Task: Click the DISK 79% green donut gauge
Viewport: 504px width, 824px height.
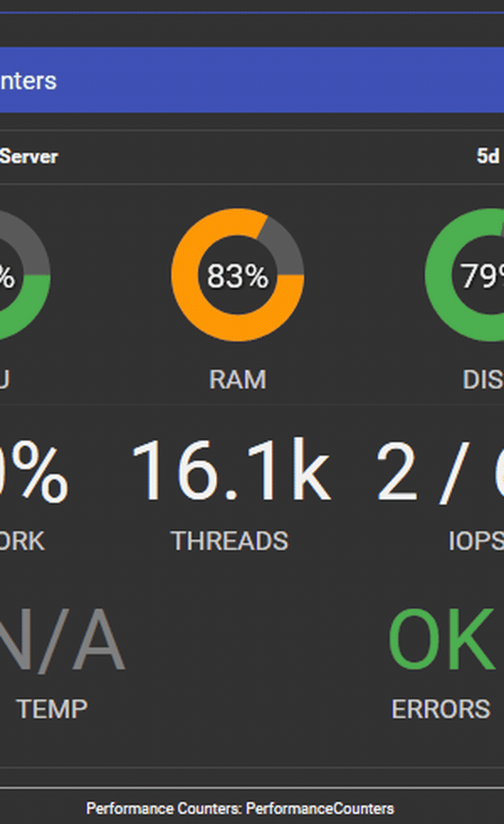Action: point(465,275)
